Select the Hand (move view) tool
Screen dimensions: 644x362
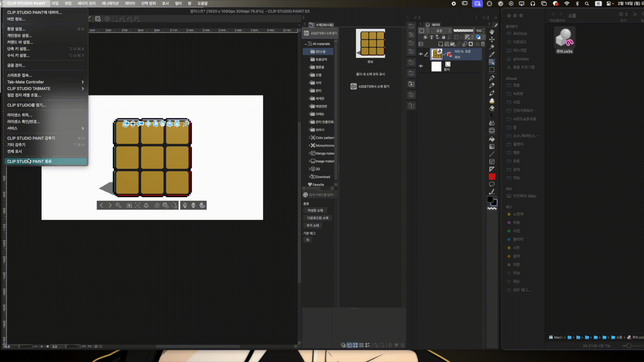coord(492,32)
